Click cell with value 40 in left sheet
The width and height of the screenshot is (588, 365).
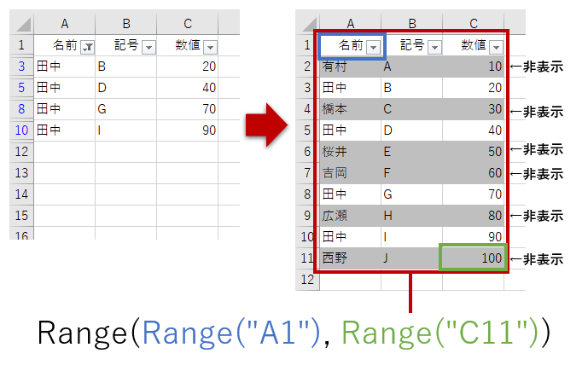coord(188,88)
